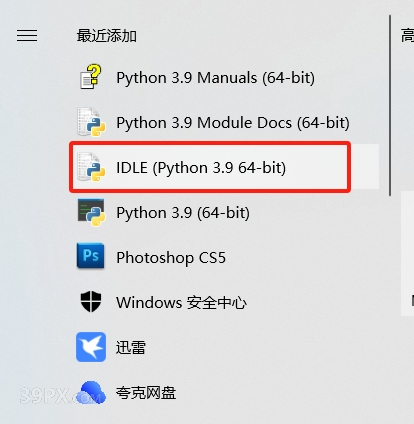The width and height of the screenshot is (414, 424).
Task: Open Python 3.9 Module Docs (64-bit) entry
Action: tap(233, 123)
